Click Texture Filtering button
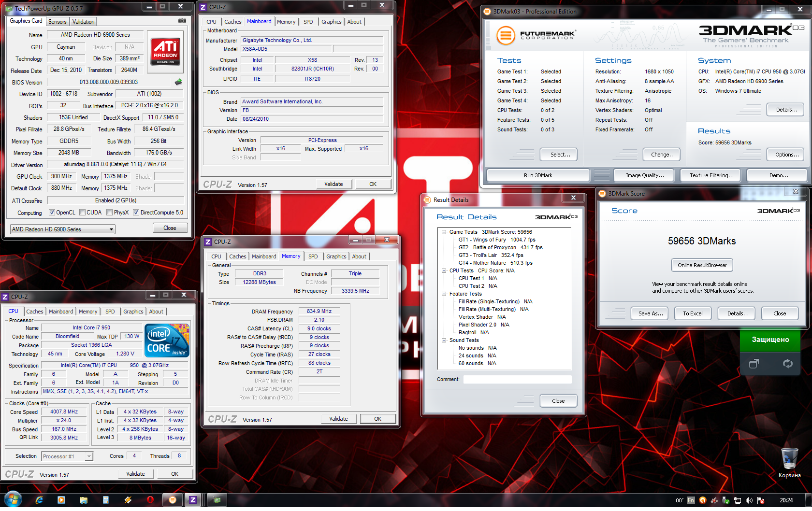Screen dimensions: 812x511 tap(711, 175)
